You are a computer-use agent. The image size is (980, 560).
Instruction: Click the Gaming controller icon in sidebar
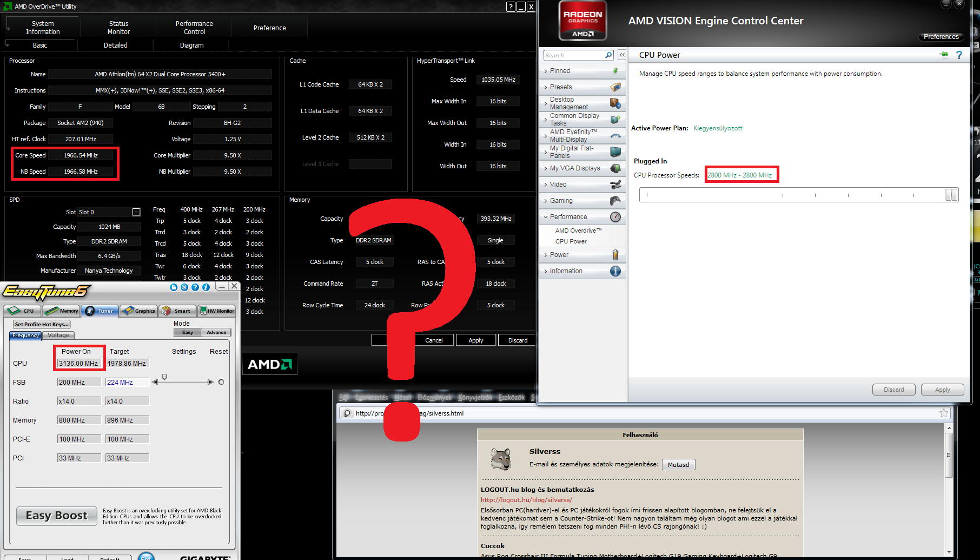[615, 201]
